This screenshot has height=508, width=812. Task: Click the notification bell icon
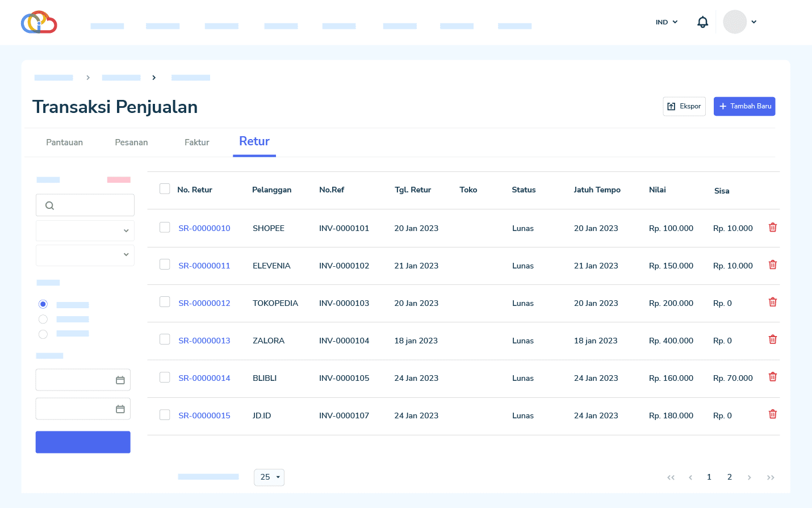(702, 22)
